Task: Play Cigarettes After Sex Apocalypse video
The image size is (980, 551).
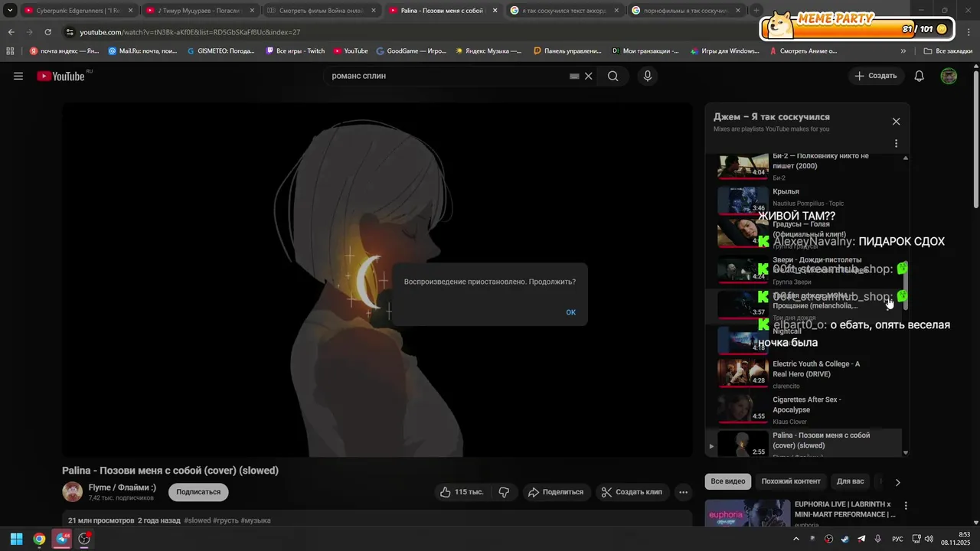Action: (810, 408)
